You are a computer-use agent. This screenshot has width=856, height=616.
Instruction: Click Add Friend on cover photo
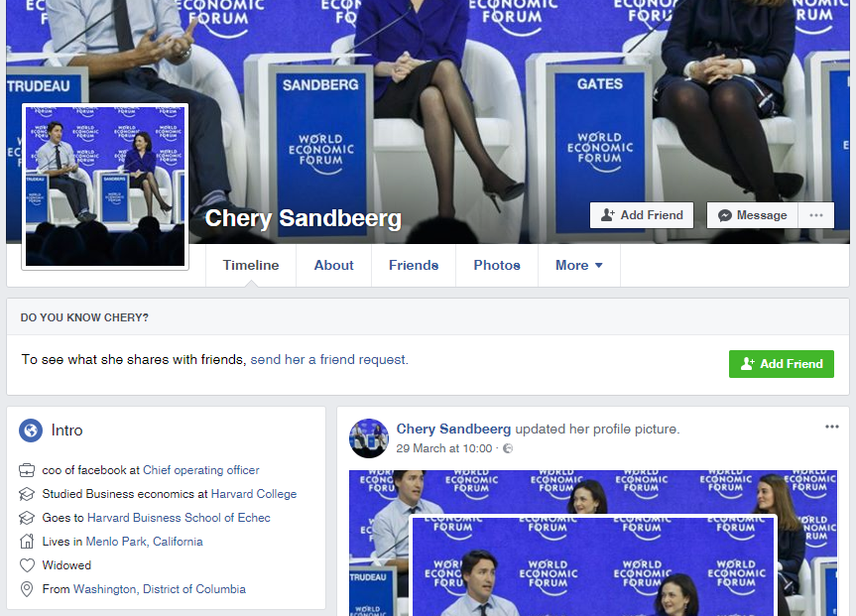point(642,215)
